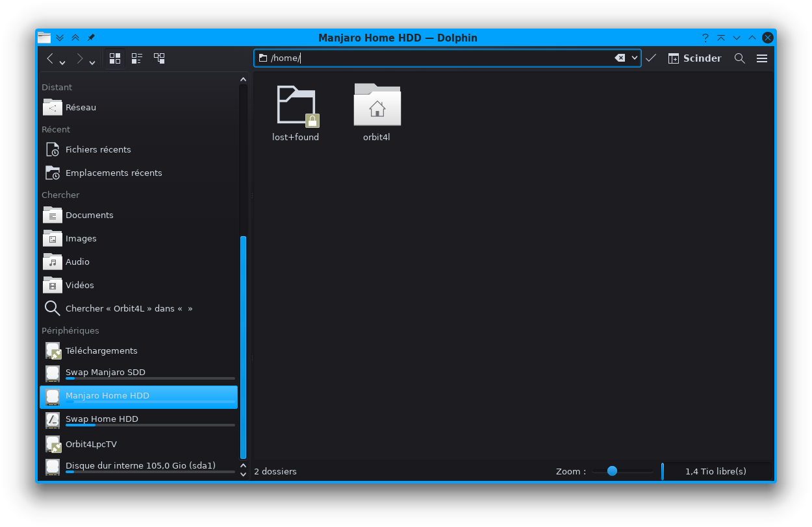The height and width of the screenshot is (527, 812).
Task: Click the Récent section header
Action: (56, 129)
